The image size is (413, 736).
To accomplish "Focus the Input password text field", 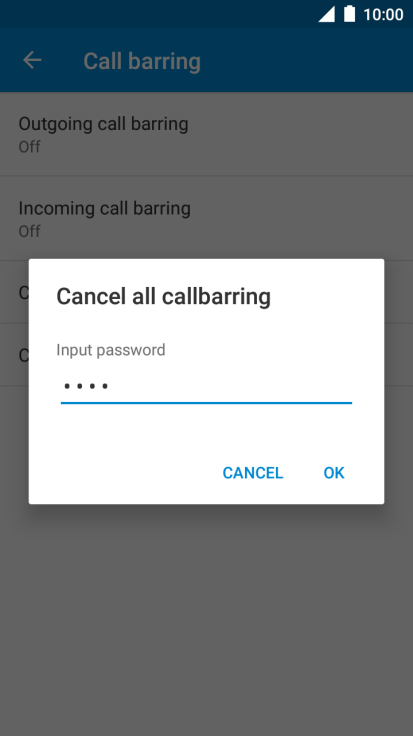I will 206,387.
